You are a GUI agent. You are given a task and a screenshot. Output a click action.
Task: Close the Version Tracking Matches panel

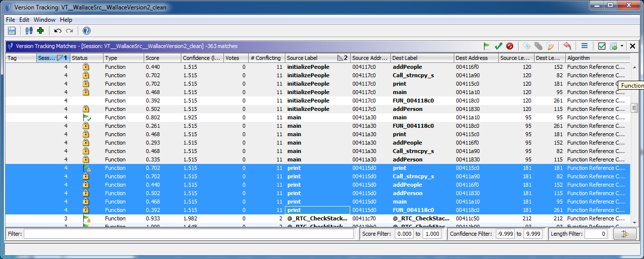(x=633, y=46)
